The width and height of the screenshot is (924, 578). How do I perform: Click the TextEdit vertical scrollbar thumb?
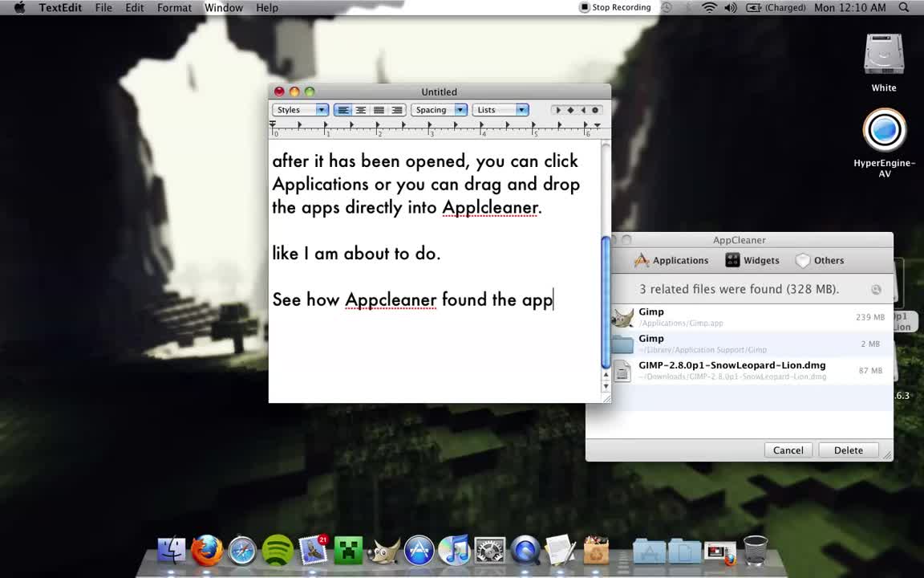[x=606, y=302]
